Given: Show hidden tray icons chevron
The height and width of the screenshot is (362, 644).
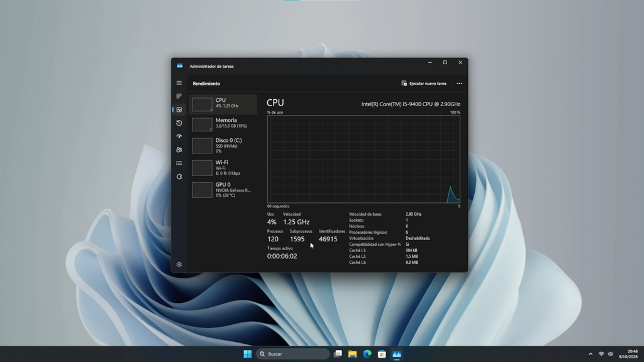Looking at the screenshot, I should [x=591, y=354].
